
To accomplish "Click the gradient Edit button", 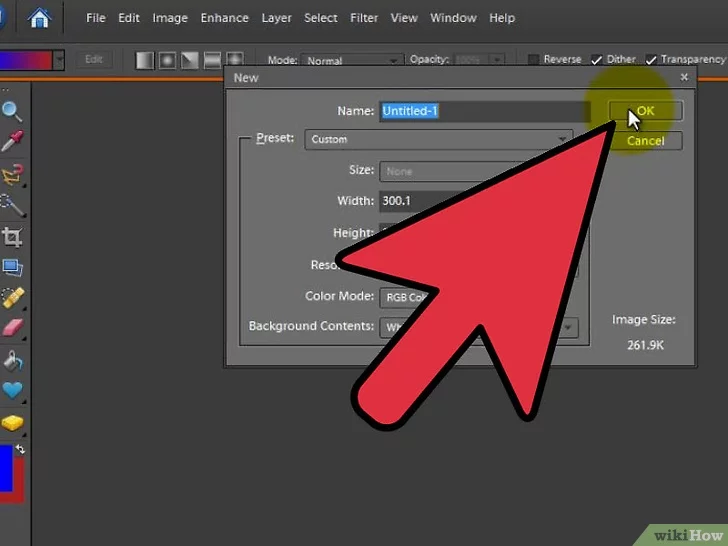I will (93, 59).
